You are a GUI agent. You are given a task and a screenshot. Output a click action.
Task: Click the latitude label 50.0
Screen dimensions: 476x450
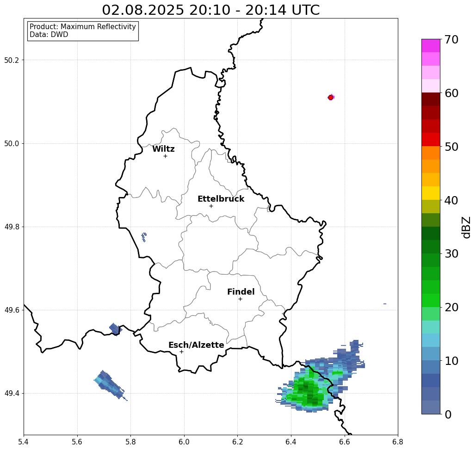click(x=12, y=143)
